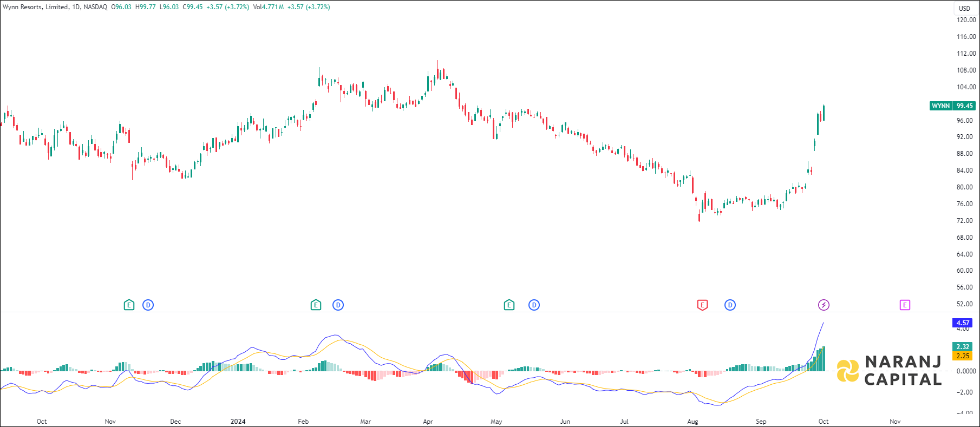The image size is (980, 427).
Task: Click the 120.00 level on the price axis
Action: point(966,20)
